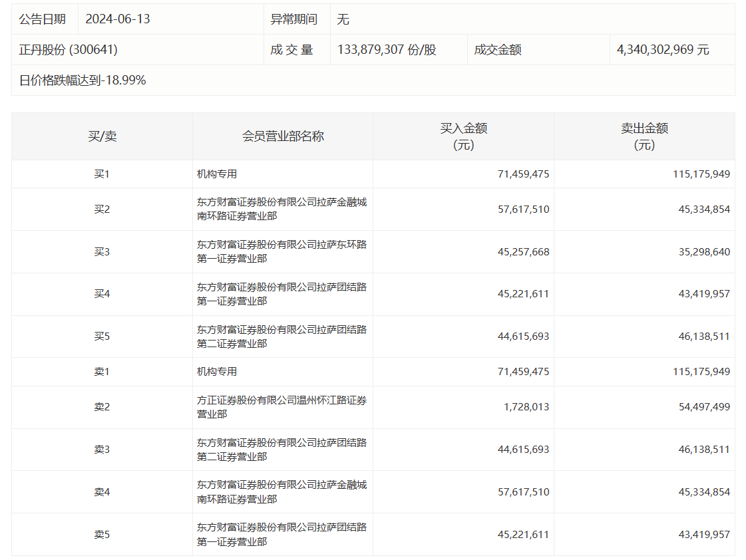
Task: Select sell amount 54,497,499
Action: (x=701, y=407)
